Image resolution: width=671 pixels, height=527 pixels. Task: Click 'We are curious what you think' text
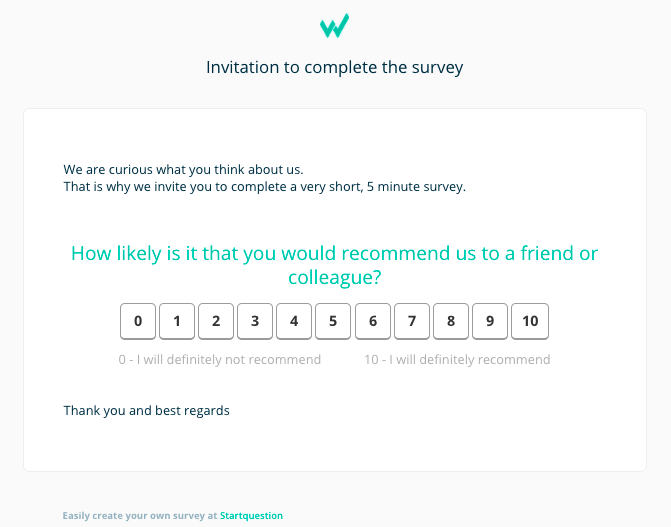(x=183, y=170)
